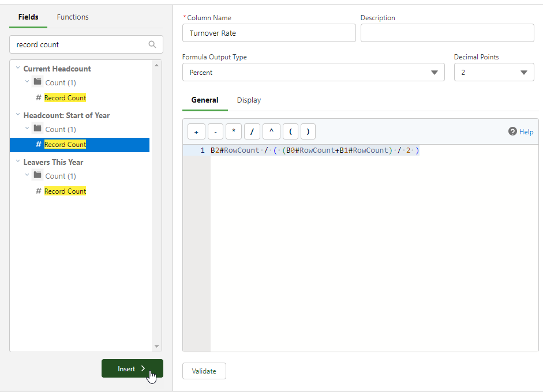Image resolution: width=543 pixels, height=392 pixels.
Task: Select Record Count under Leavers This Year
Action: click(x=65, y=191)
